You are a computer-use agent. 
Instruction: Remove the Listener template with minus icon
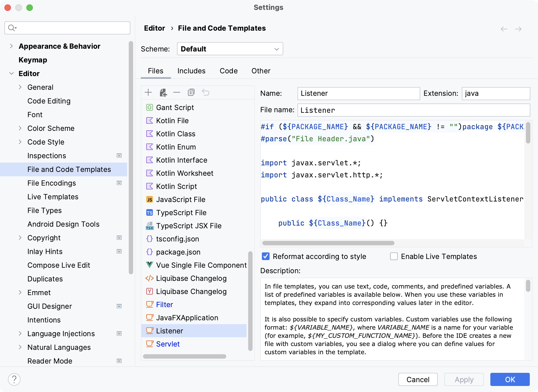[177, 92]
